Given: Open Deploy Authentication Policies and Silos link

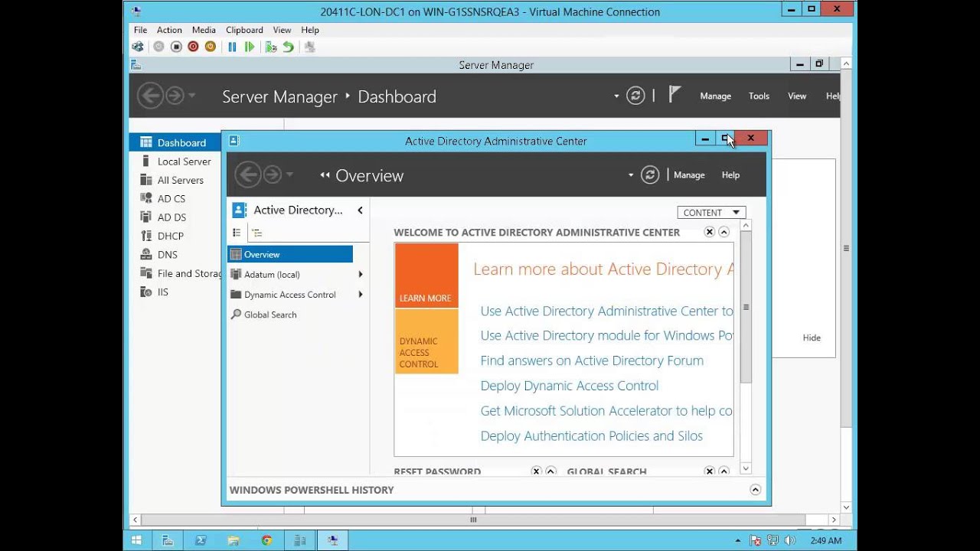Looking at the screenshot, I should 592,435.
